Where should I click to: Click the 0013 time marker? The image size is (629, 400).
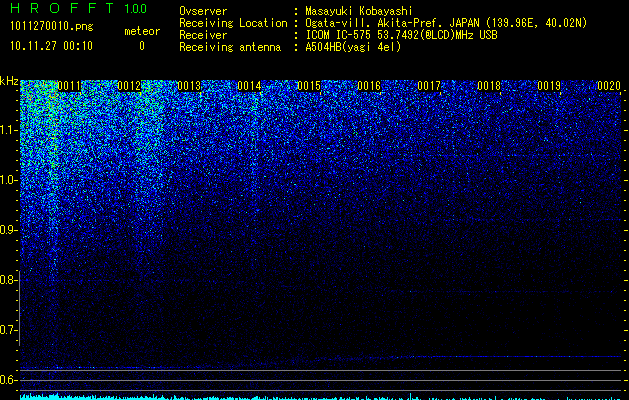pyautogui.click(x=189, y=86)
